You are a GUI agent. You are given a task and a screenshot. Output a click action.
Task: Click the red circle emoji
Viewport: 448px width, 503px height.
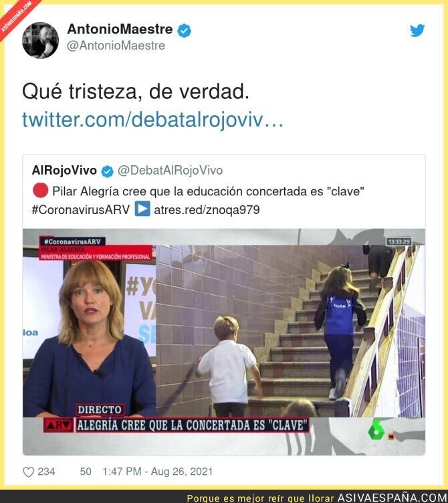(40, 190)
